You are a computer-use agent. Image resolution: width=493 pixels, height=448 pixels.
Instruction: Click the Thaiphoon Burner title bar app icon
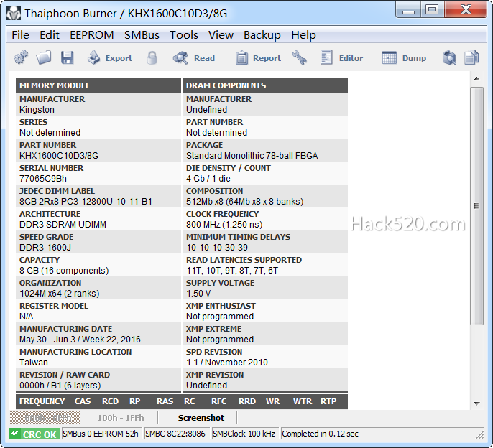[x=14, y=13]
